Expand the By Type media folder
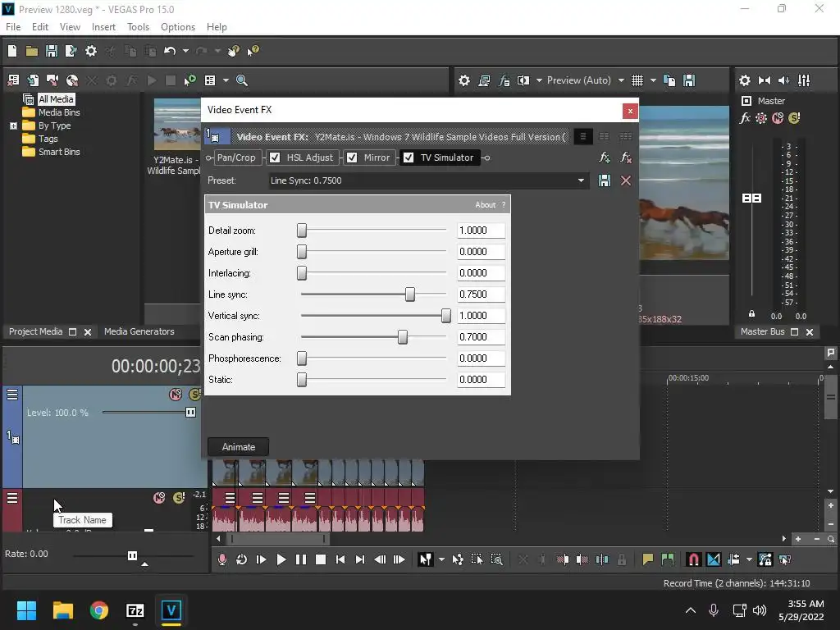Screen dimensions: 840x630 13,126
